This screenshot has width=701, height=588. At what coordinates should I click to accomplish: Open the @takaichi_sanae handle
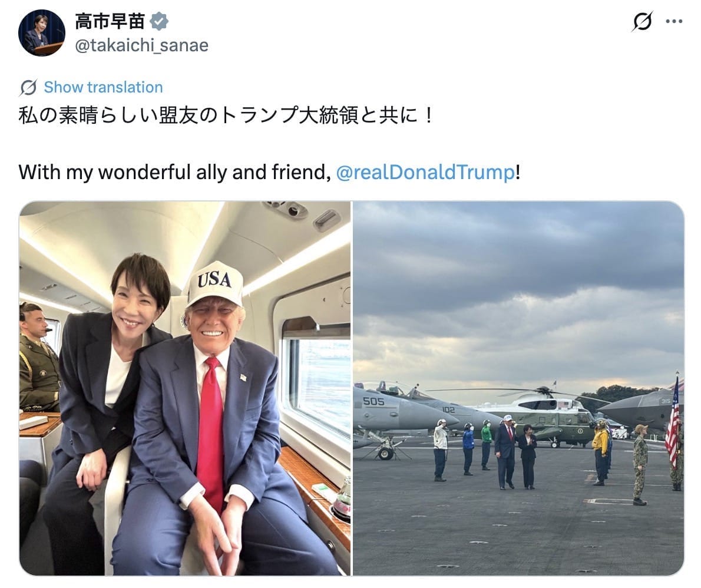(142, 45)
